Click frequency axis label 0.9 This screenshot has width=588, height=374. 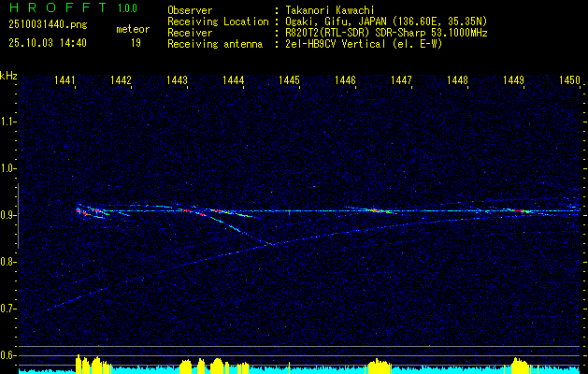8,215
